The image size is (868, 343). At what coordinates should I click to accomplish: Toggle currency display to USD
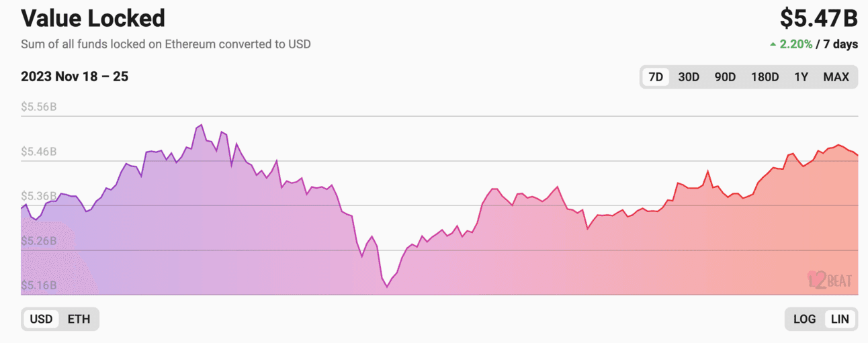point(41,319)
